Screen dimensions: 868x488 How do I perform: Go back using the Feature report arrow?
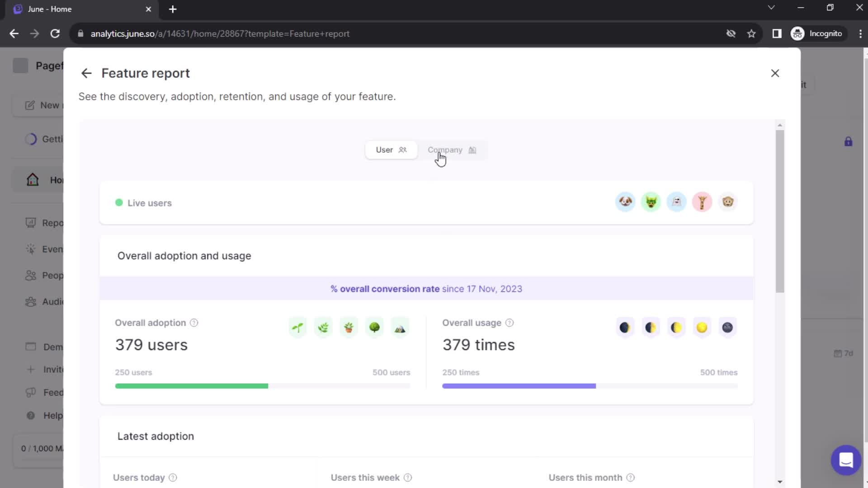(86, 73)
